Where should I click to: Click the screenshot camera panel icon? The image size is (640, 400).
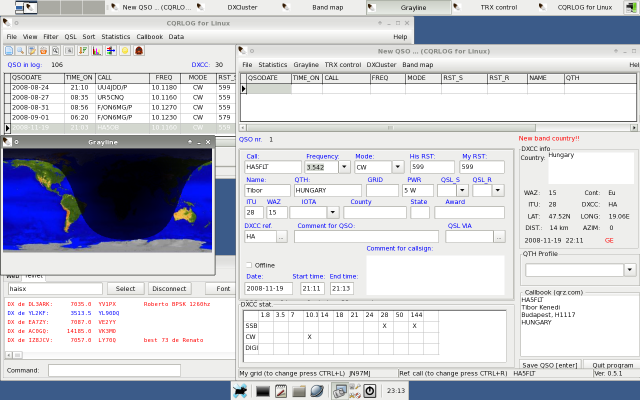[340, 391]
